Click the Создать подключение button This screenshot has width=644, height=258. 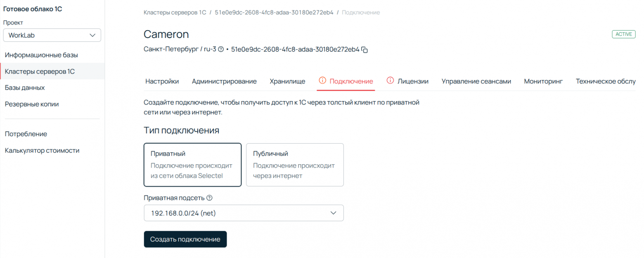pos(185,239)
